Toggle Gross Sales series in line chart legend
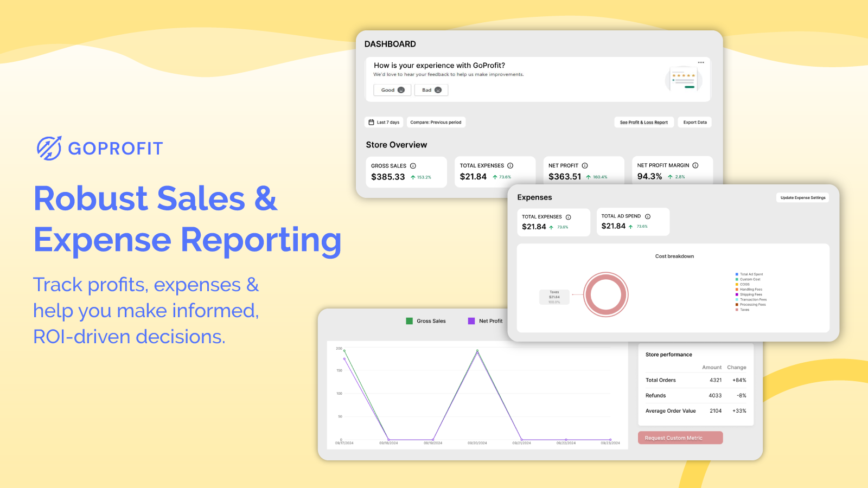The image size is (868, 488). (x=426, y=321)
